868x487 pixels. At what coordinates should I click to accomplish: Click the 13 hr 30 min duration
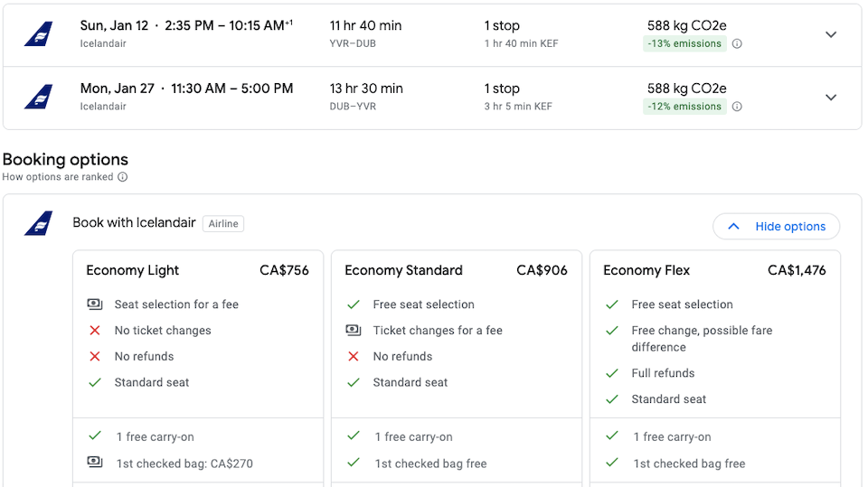pyautogui.click(x=366, y=89)
